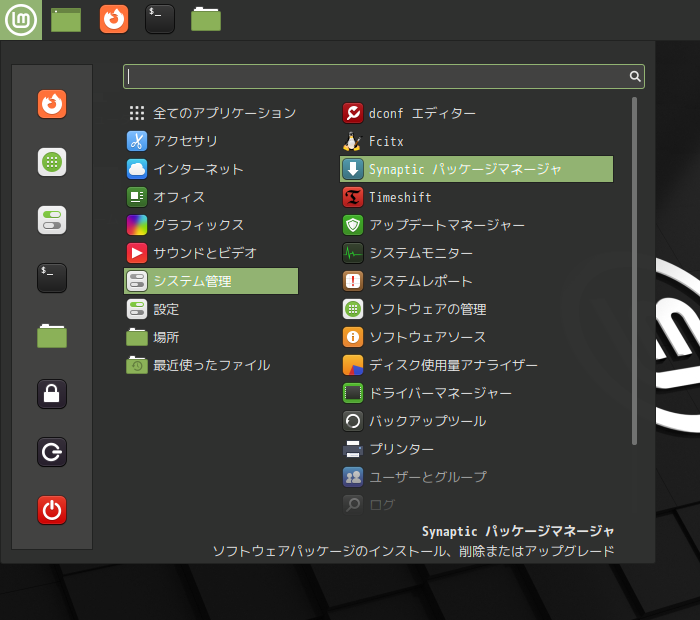
Task: Focus the menu search field
Action: (383, 76)
